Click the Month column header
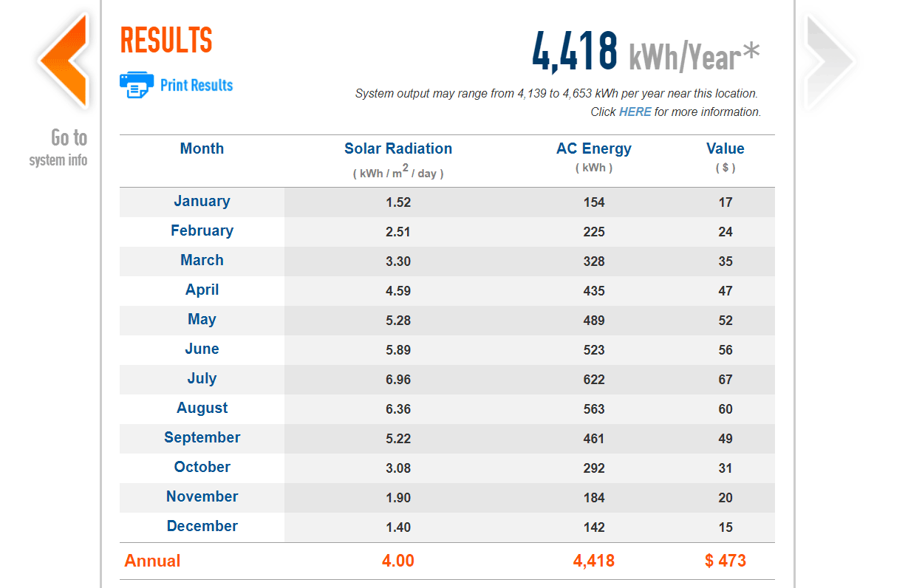This screenshot has height=588, width=908. point(202,148)
